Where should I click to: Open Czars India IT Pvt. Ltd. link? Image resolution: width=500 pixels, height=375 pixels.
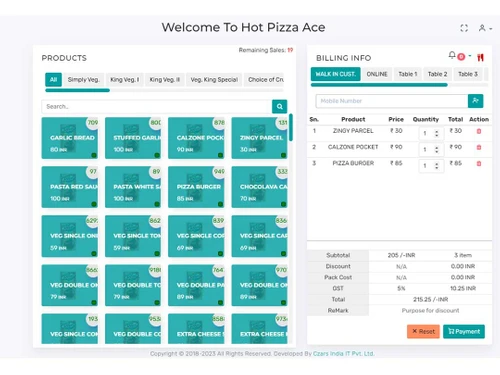pyautogui.click(x=343, y=353)
